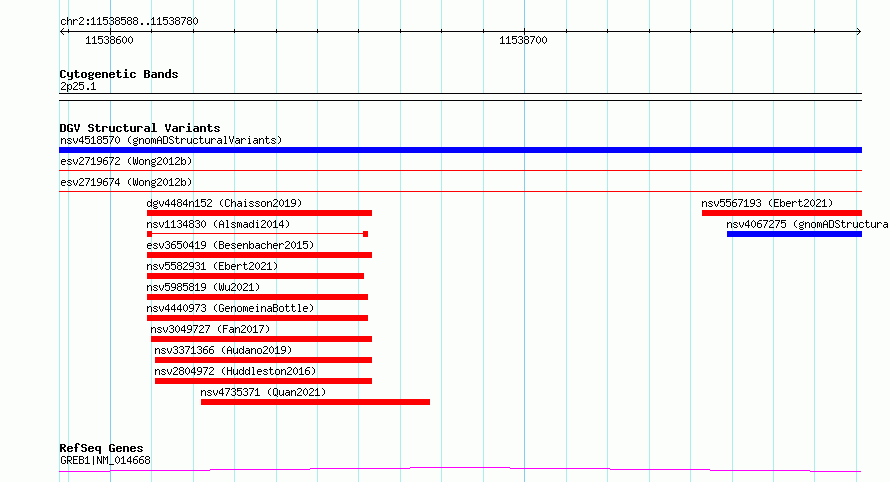
Task: Select the nsv4518570 (gnomADStructuralVariants) label
Action: pos(171,140)
